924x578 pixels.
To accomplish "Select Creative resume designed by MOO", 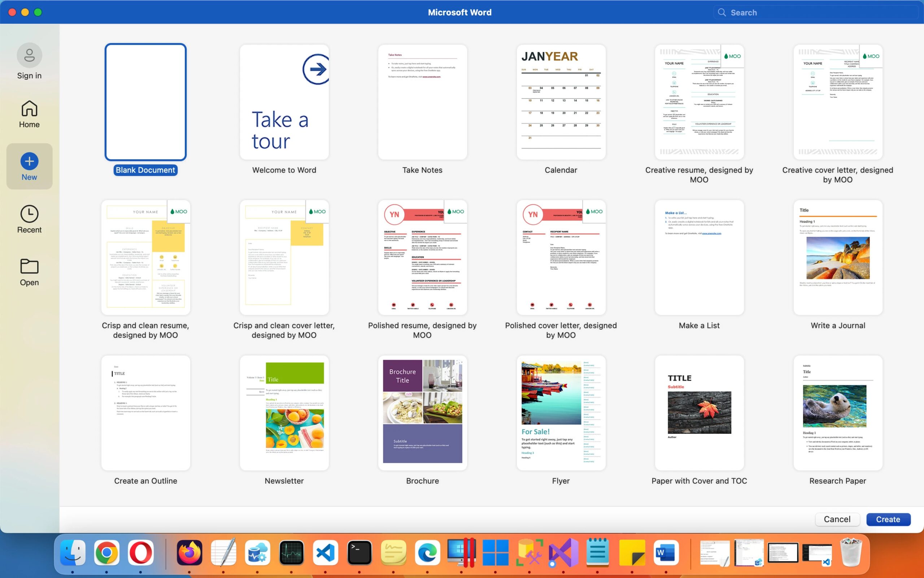I will coord(699,102).
